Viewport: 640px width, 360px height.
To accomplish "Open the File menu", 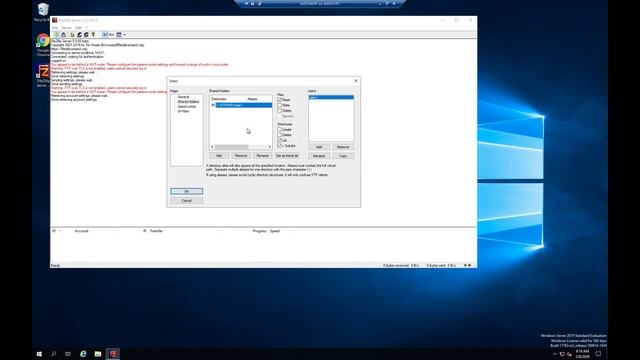I will [55, 28].
